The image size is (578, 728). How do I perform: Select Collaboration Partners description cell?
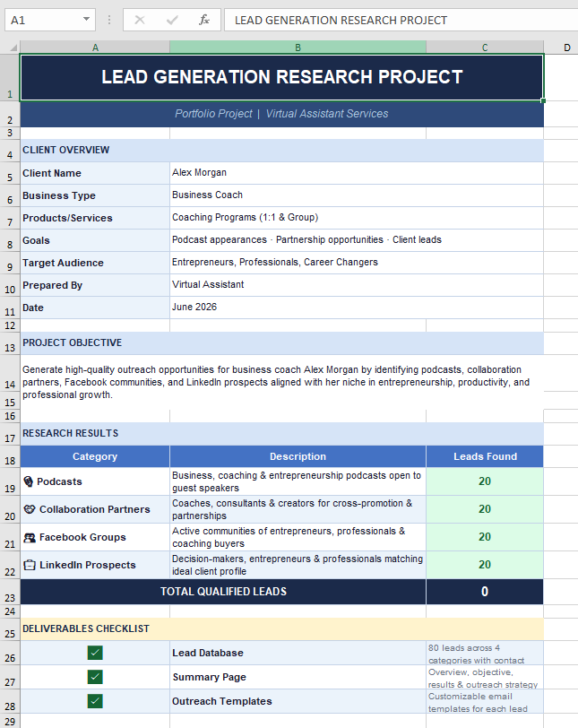click(298, 509)
